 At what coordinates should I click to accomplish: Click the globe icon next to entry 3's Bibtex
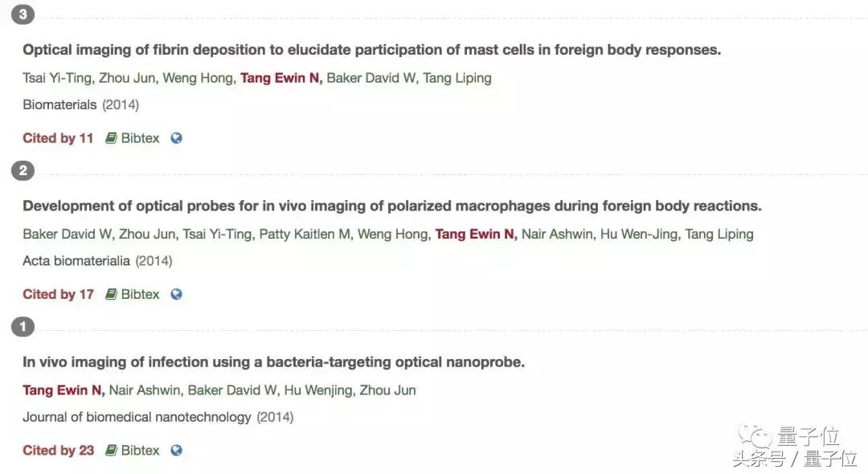(x=175, y=137)
